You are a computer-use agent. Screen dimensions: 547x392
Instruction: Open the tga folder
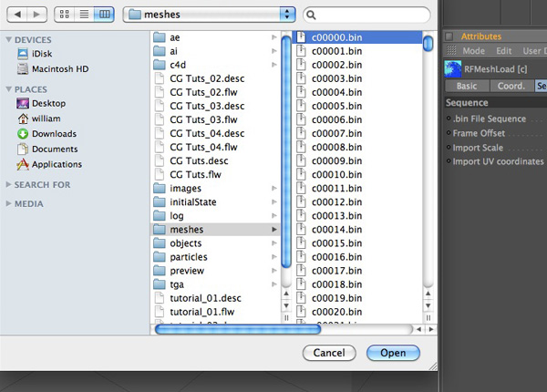tap(215, 284)
